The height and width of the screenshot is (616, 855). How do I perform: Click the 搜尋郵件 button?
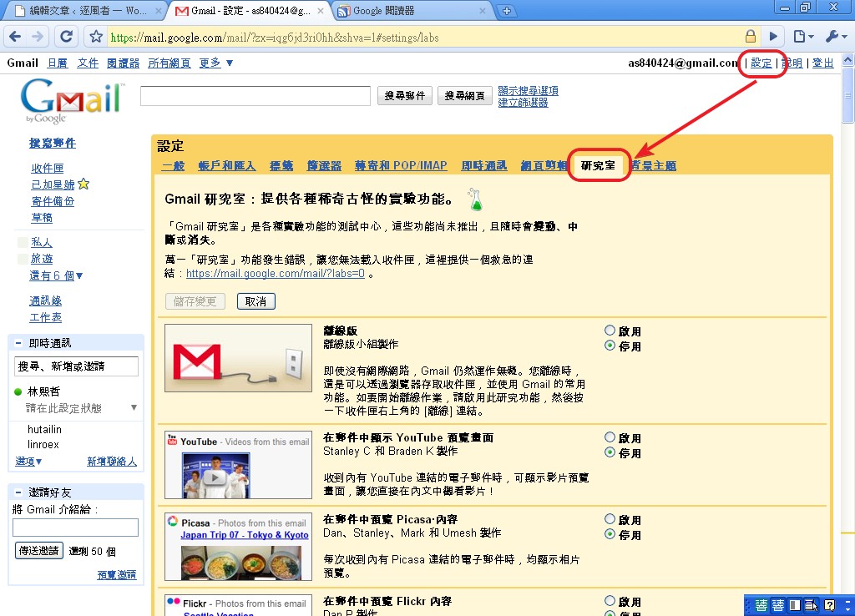(x=405, y=96)
